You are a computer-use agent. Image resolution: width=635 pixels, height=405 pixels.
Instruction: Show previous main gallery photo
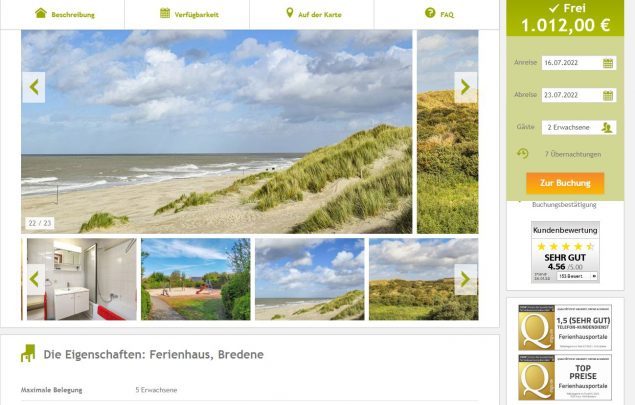[34, 87]
